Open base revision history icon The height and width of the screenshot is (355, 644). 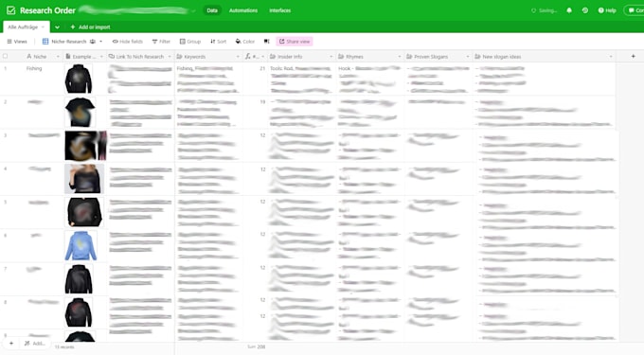(585, 10)
